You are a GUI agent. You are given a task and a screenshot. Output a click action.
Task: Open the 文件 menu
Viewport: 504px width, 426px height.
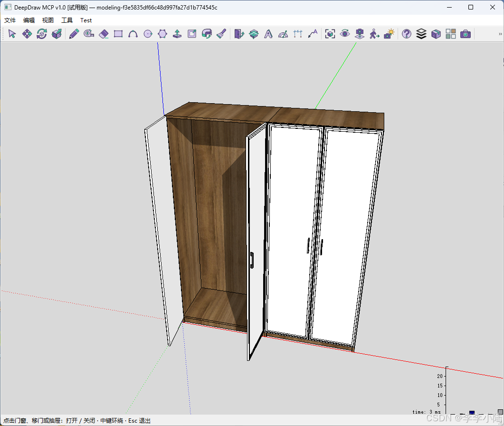(10, 20)
